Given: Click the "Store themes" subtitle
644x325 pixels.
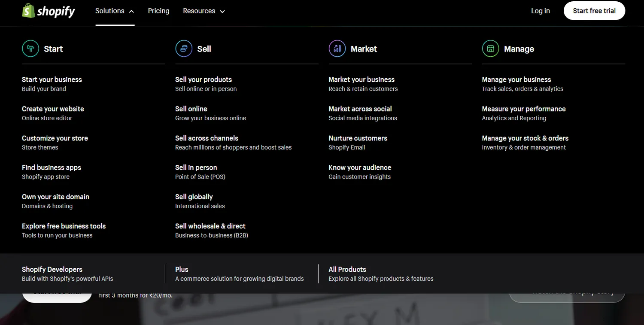Looking at the screenshot, I should (x=40, y=147).
